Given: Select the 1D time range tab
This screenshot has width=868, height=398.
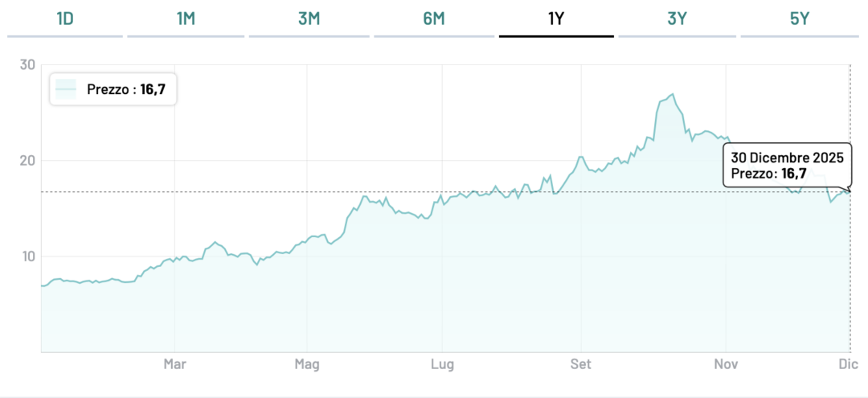Looking at the screenshot, I should tap(65, 18).
